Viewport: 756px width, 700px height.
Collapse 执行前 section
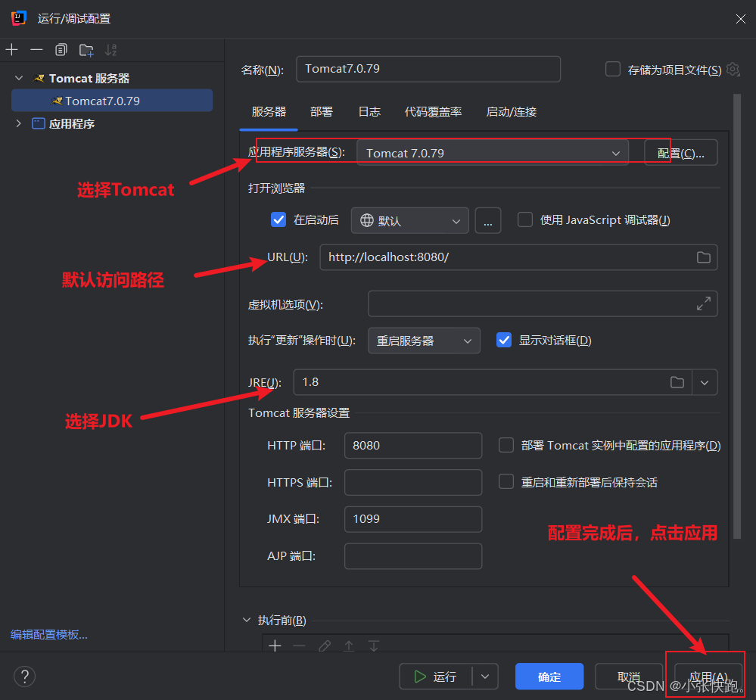[247, 620]
